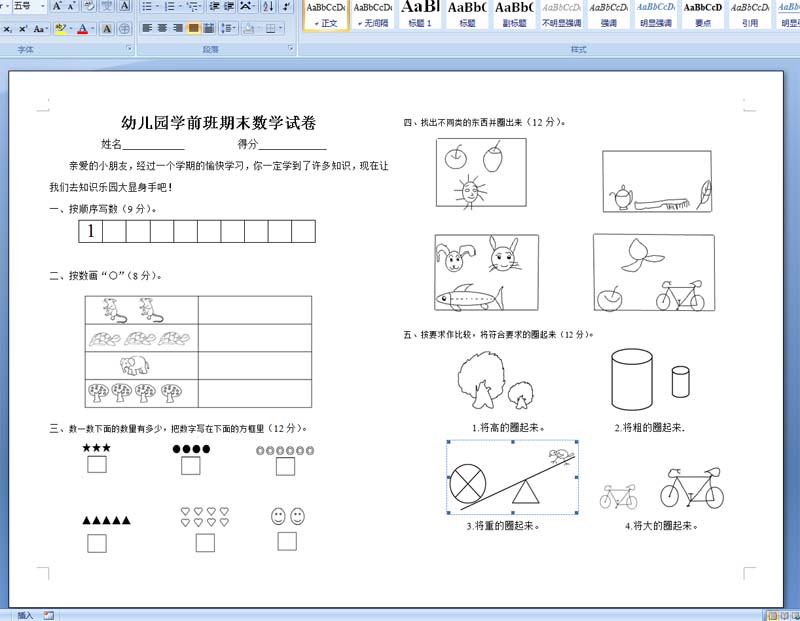Apply bullet list formatting

pos(146,7)
